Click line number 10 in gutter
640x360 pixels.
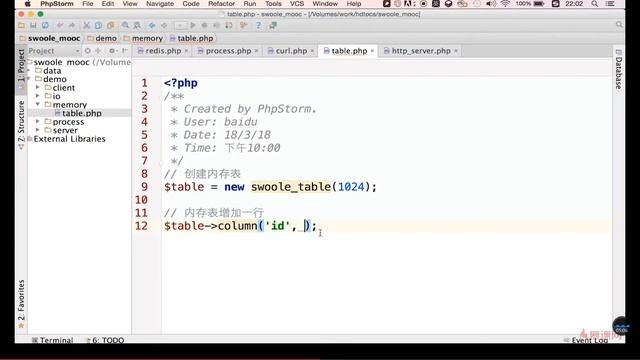click(141, 200)
